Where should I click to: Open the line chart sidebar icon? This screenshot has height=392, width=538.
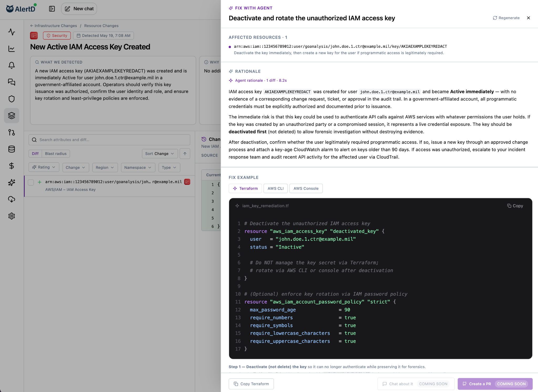click(12, 49)
